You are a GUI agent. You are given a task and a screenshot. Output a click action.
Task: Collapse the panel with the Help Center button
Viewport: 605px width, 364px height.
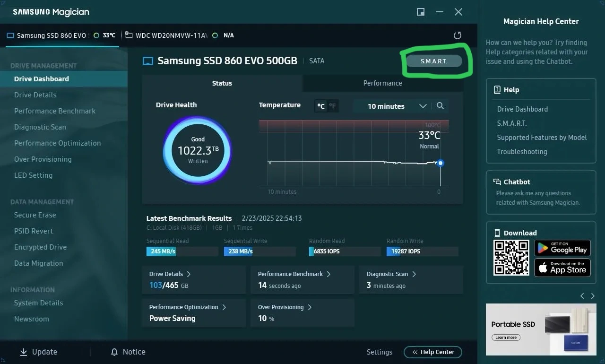pos(433,352)
